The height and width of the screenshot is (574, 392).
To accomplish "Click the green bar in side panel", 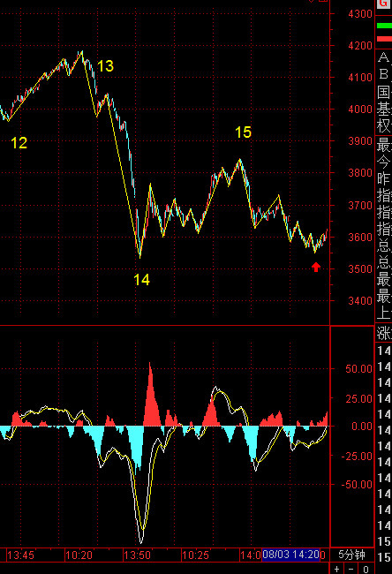I will (384, 26).
